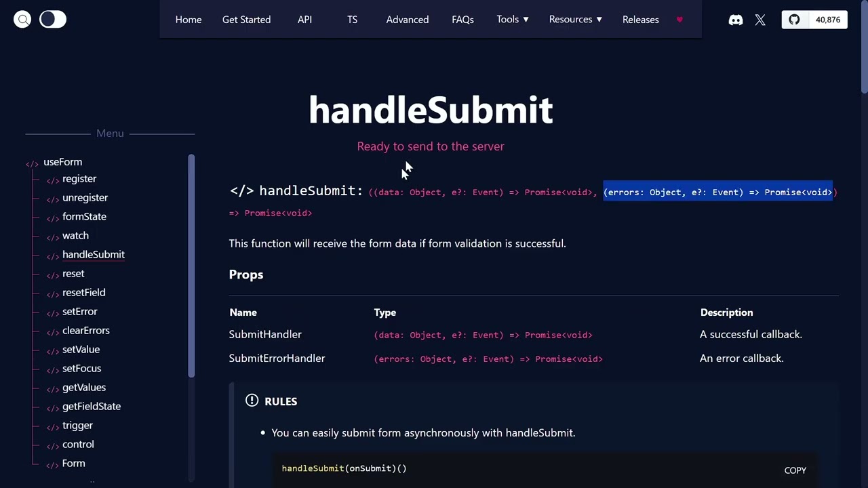Click the code icon beside resetField

(x=52, y=294)
